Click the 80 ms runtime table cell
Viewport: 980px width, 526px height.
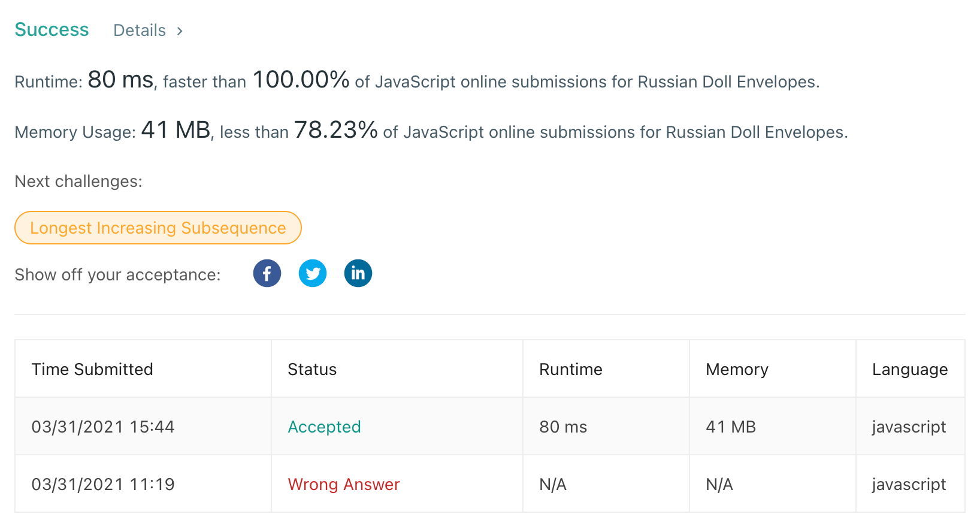click(x=563, y=427)
